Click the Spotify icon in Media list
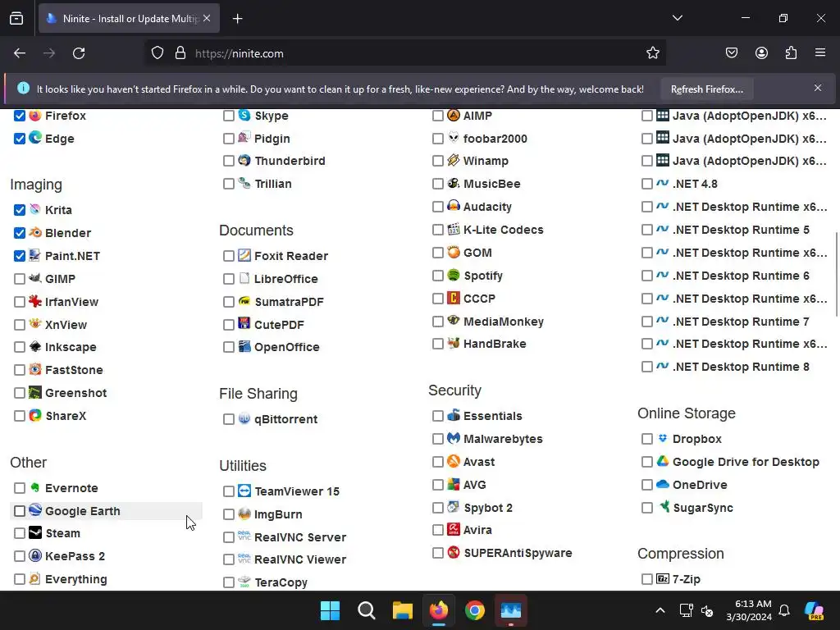The image size is (840, 630). [454, 276]
